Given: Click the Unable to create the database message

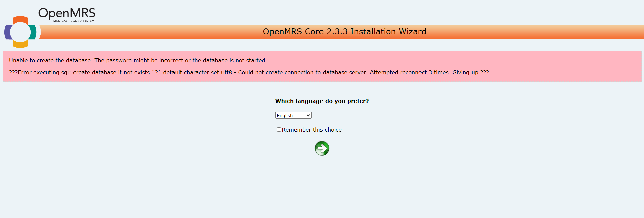Looking at the screenshot, I should point(138,60).
